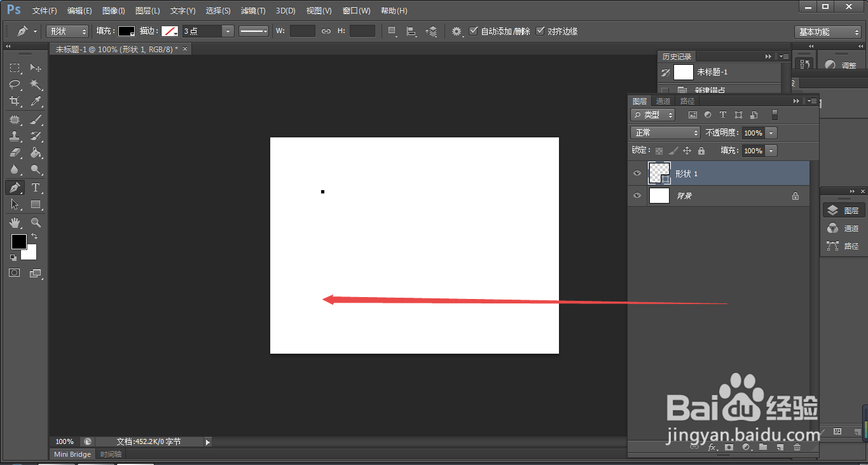Reset default foreground and background colors
The width and height of the screenshot is (868, 465).
click(13, 257)
